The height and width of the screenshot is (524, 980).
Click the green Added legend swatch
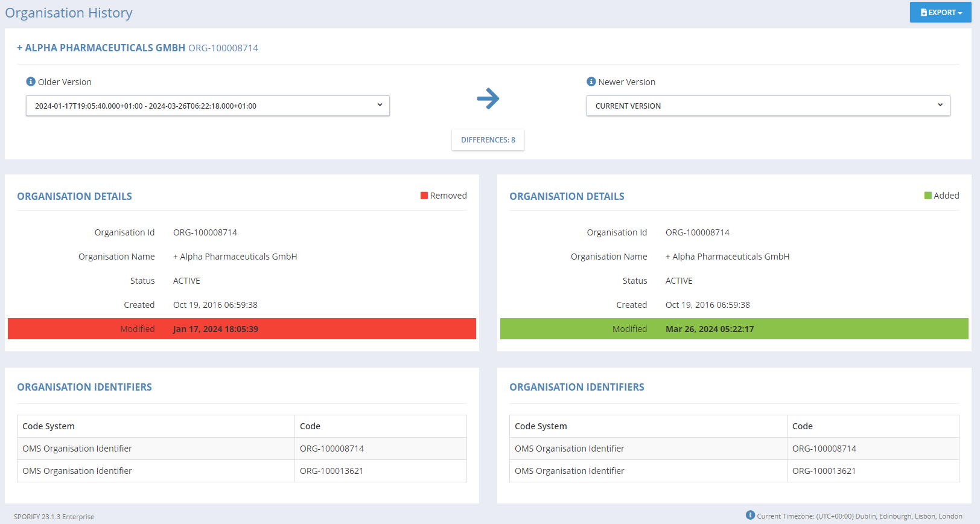tap(928, 196)
